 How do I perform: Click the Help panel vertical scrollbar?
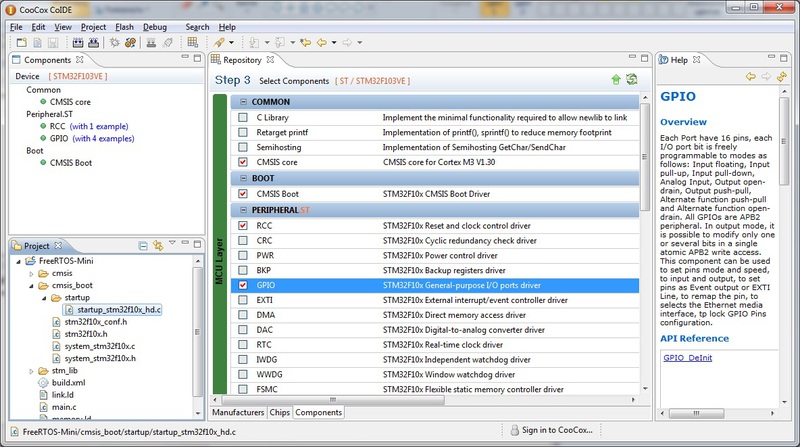coord(785,141)
